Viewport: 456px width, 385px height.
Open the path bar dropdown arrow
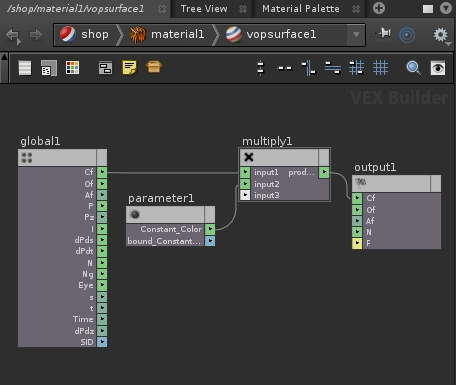[356, 35]
